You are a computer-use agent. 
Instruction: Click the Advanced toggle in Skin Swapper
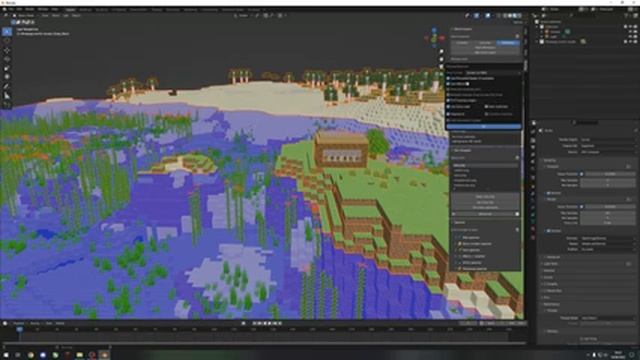(x=485, y=214)
